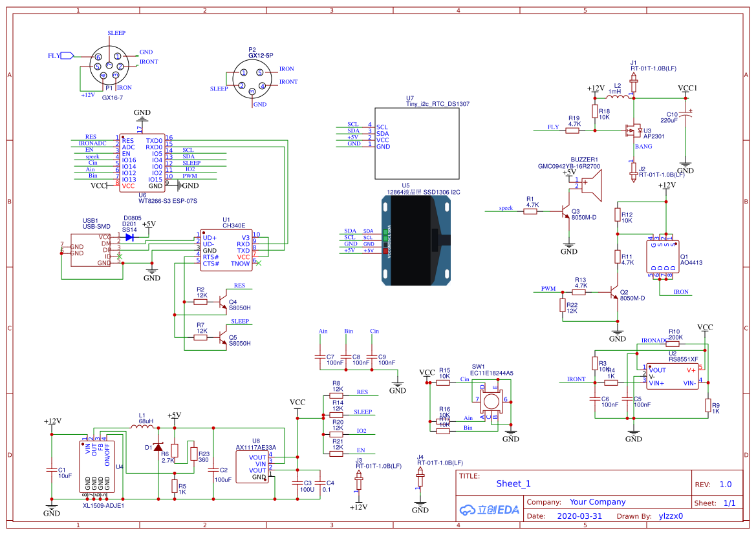Select Schottky diode D1 symbol

click(158, 447)
